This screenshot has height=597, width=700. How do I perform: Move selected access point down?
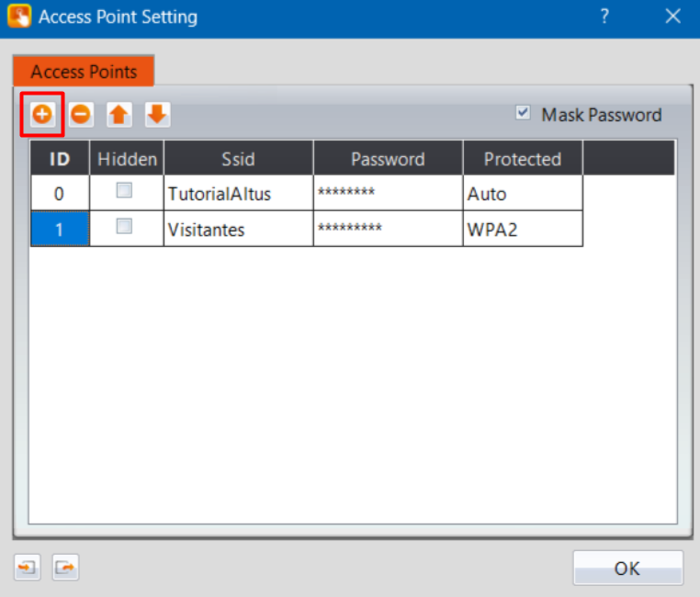[x=157, y=115]
